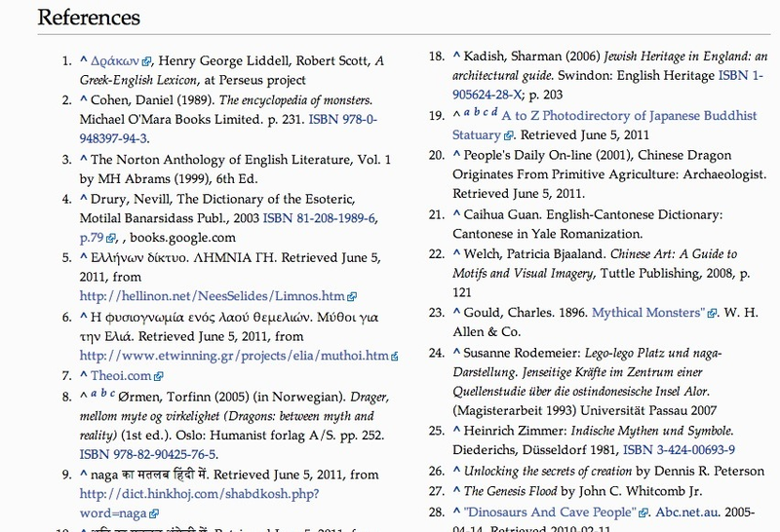Open ISBN 978-82-90425-76-5 link

pos(147,454)
